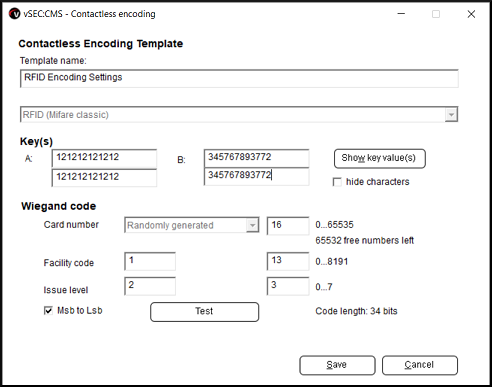Click the first Key A input field
Viewport: 492px width, 387px height.
(104, 158)
